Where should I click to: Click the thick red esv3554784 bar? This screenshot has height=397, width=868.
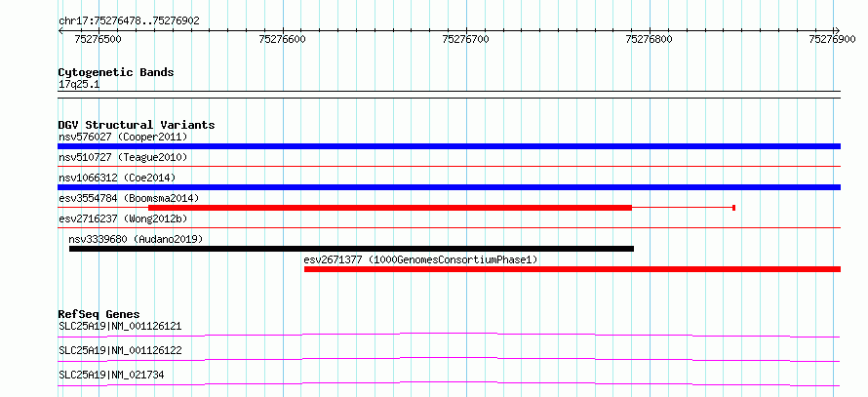pos(390,208)
